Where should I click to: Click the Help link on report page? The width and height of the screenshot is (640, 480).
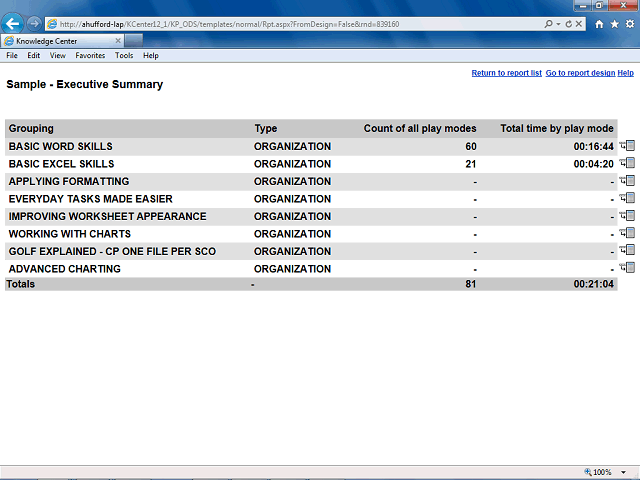(x=625, y=73)
